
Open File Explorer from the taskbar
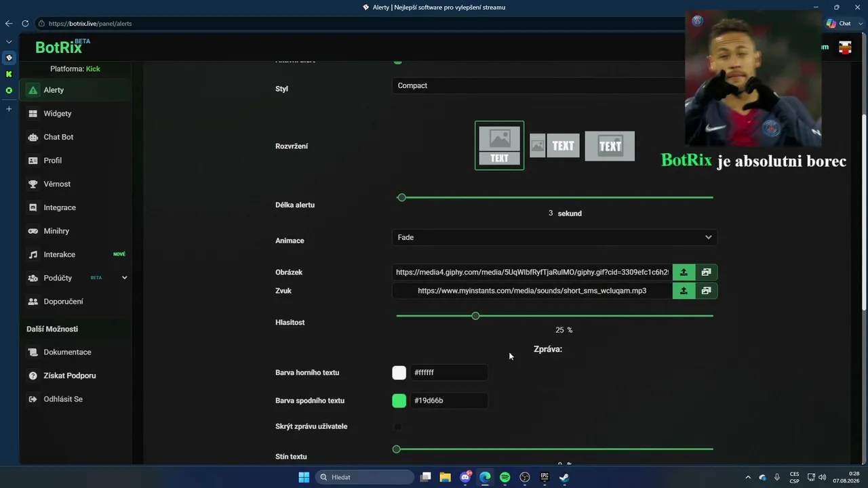point(446,477)
